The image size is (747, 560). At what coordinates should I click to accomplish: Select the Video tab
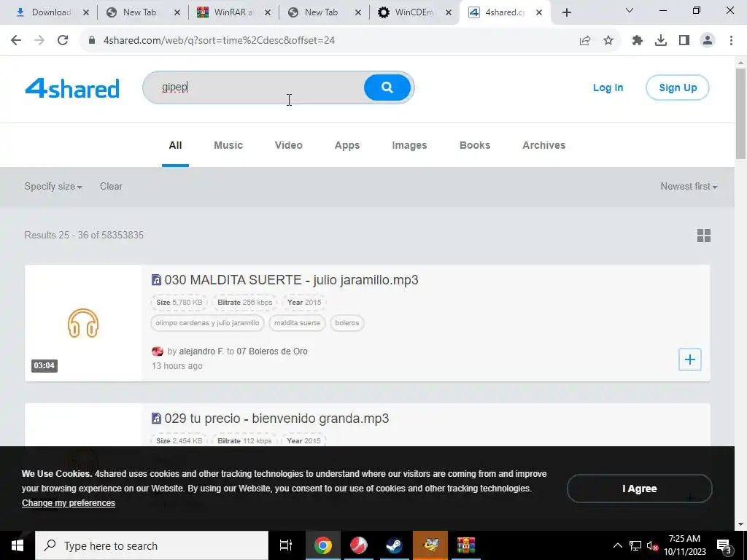tap(288, 145)
